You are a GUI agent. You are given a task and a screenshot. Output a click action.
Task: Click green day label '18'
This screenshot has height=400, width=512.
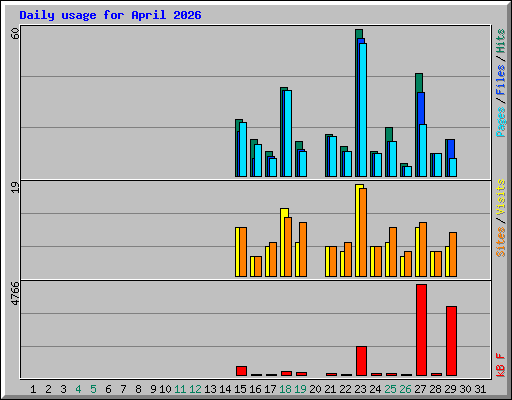[x=286, y=389]
